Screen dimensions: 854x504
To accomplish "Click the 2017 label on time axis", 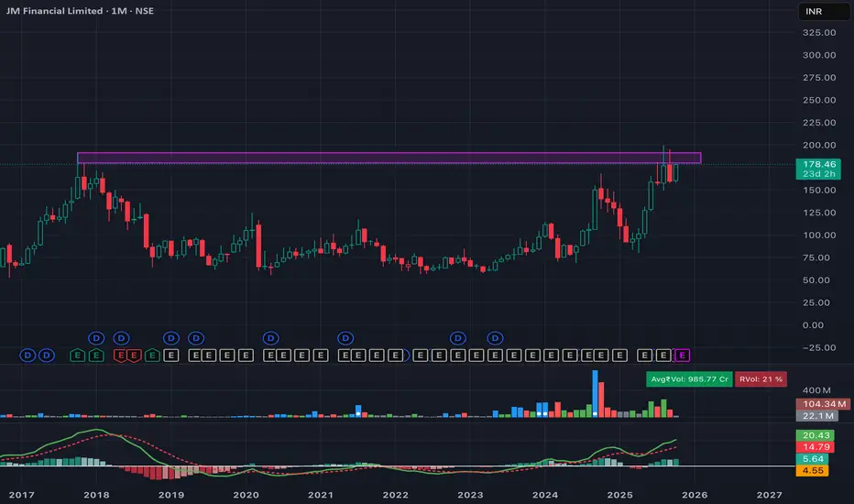I will [x=22, y=495].
